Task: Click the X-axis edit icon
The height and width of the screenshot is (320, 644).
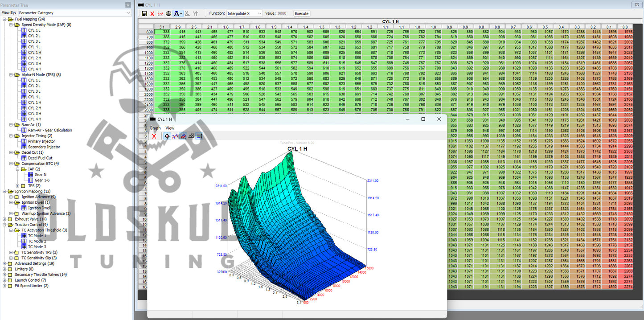Action: (187, 14)
